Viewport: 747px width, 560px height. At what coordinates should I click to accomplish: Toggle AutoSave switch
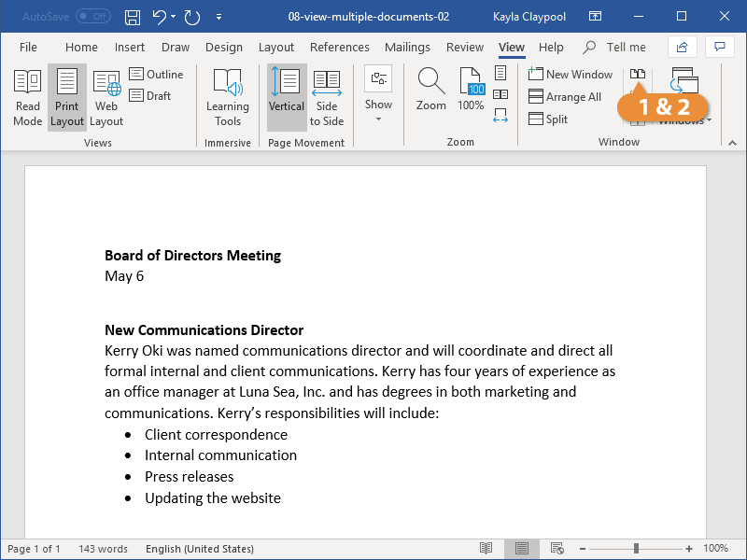[92, 17]
